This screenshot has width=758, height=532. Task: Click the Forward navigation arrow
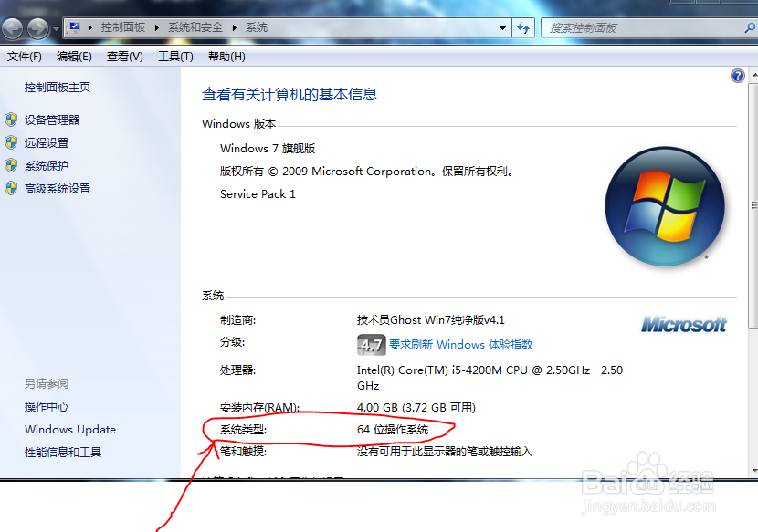[37, 28]
